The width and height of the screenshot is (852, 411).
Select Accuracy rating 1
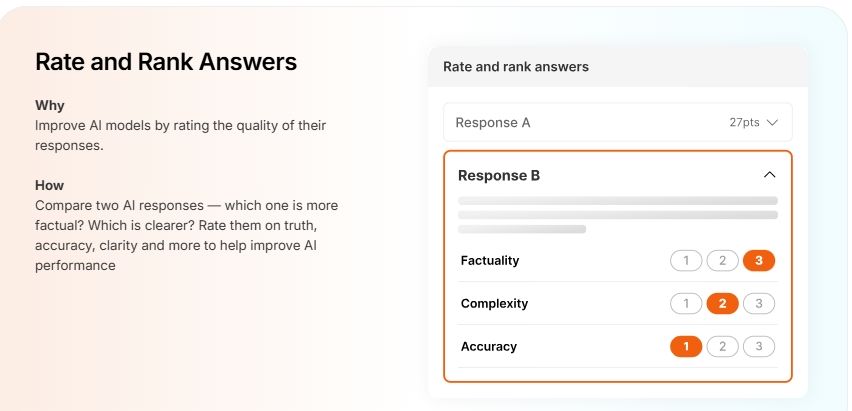coord(686,347)
